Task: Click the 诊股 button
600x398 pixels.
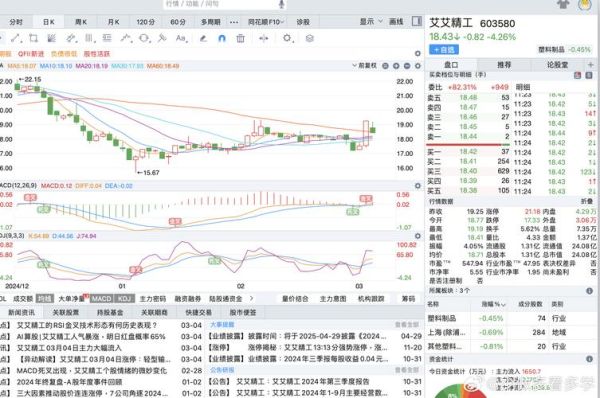Action: click(x=303, y=22)
